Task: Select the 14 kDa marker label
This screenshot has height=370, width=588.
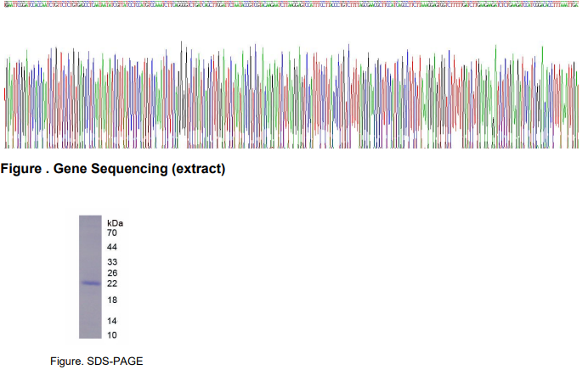Action: (112, 321)
